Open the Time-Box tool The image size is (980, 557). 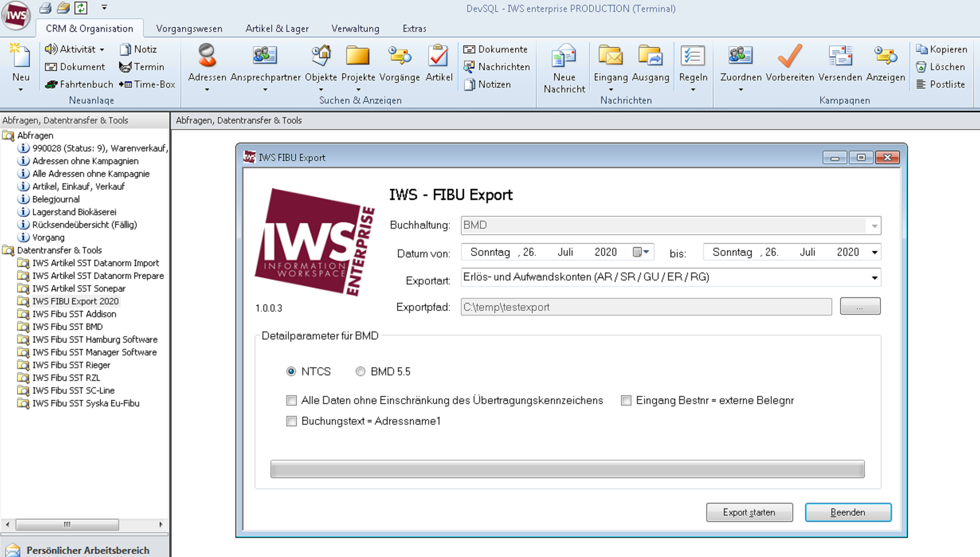(147, 84)
